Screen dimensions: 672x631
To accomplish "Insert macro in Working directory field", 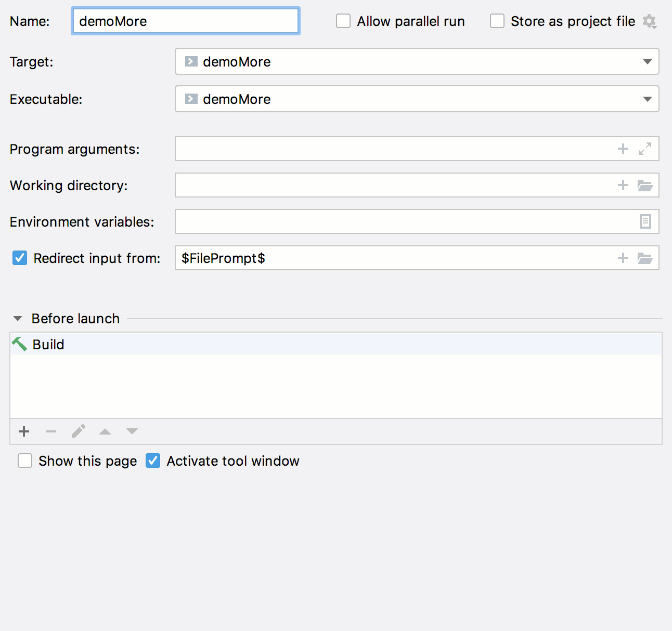I will point(623,186).
